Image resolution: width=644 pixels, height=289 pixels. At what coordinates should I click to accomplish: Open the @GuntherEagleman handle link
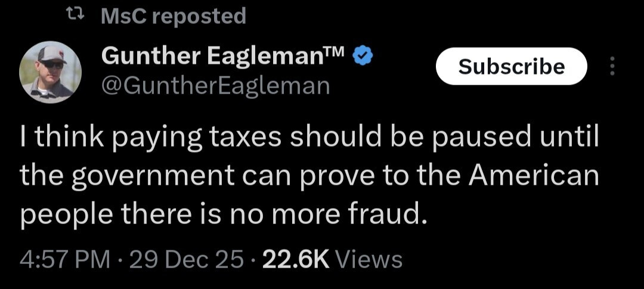pyautogui.click(x=215, y=85)
